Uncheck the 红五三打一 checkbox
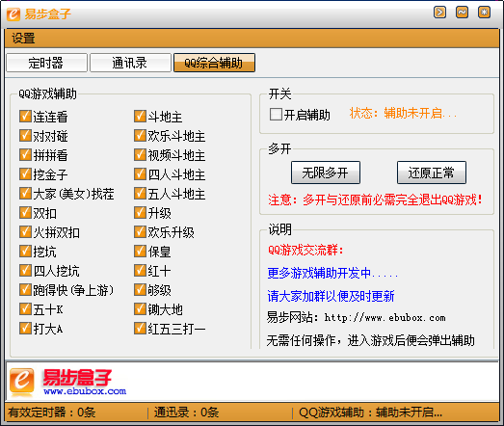The width and height of the screenshot is (504, 426). pos(140,329)
